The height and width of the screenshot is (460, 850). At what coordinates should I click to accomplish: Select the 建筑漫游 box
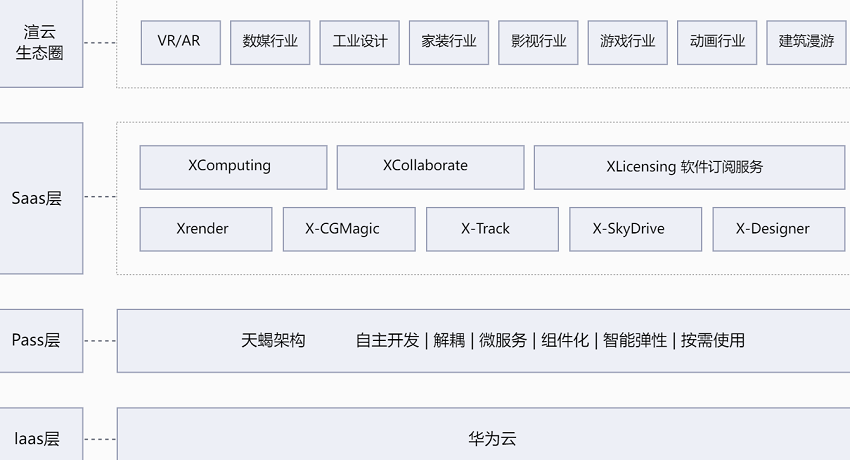(x=806, y=42)
